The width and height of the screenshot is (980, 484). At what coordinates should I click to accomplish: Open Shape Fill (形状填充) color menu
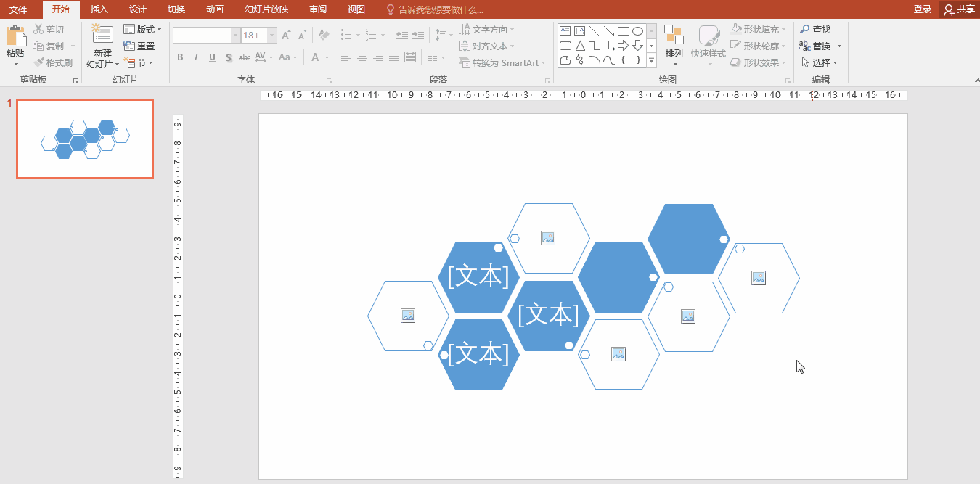pos(759,29)
